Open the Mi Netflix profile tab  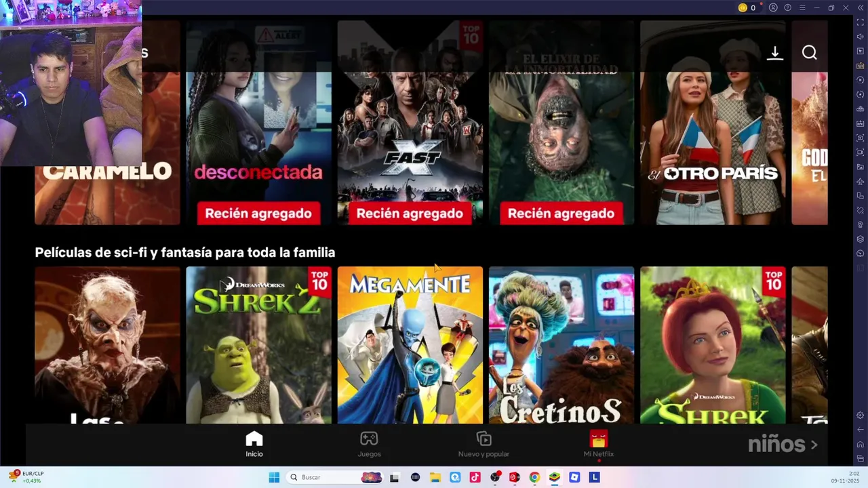(x=599, y=444)
